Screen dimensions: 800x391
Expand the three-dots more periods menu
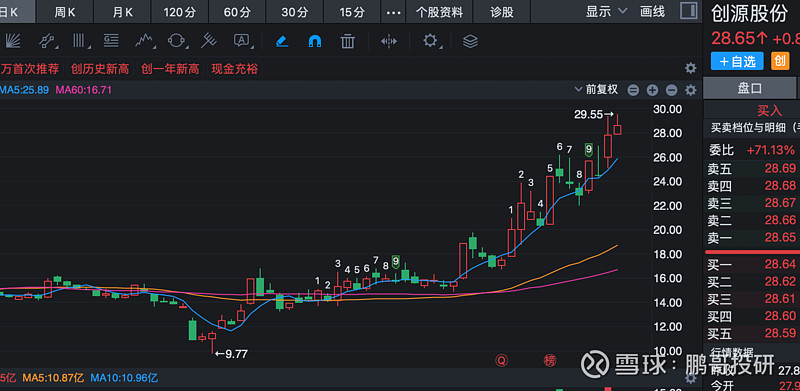pos(393,12)
